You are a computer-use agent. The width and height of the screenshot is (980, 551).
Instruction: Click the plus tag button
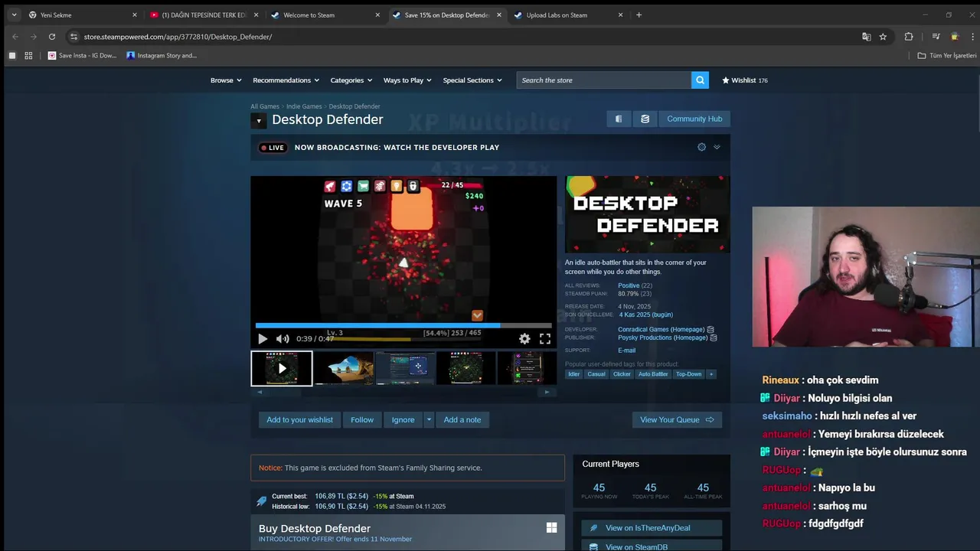click(710, 373)
